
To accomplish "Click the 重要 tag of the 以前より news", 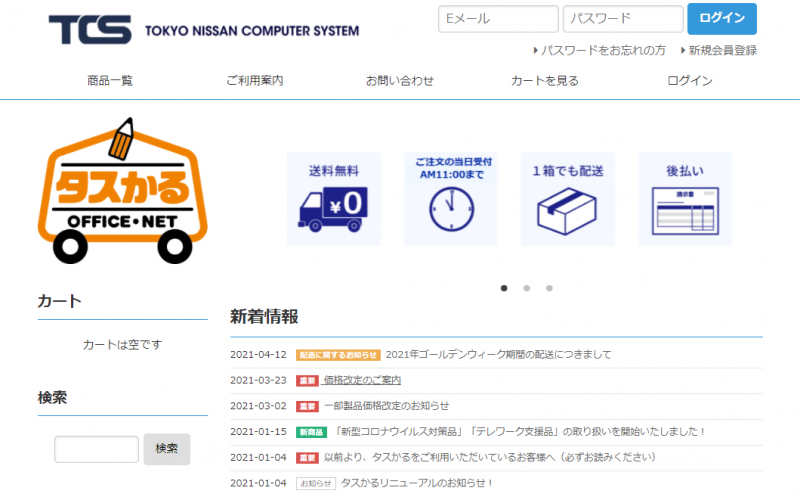I will pos(307,458).
